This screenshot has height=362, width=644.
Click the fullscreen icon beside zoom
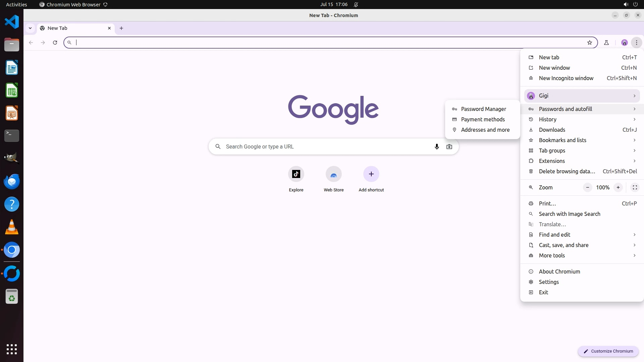[x=635, y=187]
